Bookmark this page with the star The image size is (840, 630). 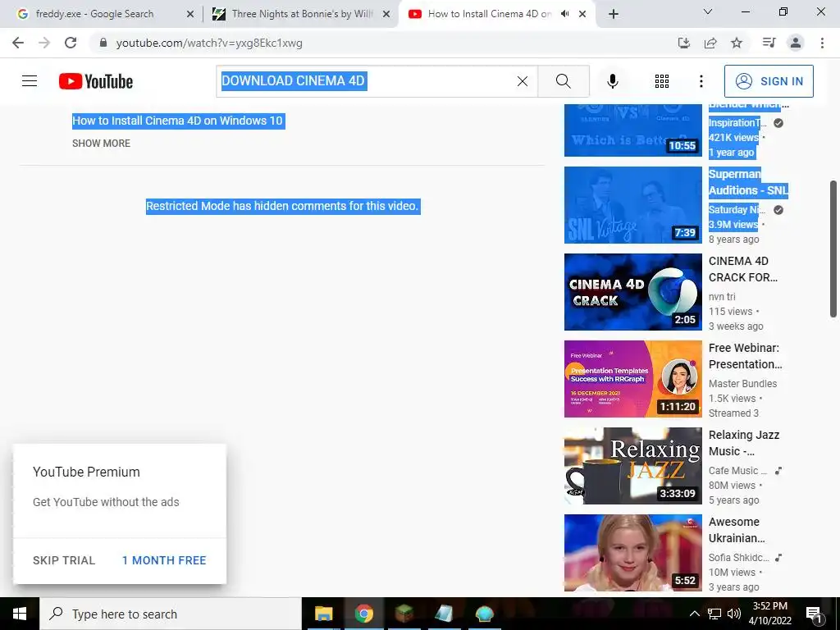tap(737, 43)
